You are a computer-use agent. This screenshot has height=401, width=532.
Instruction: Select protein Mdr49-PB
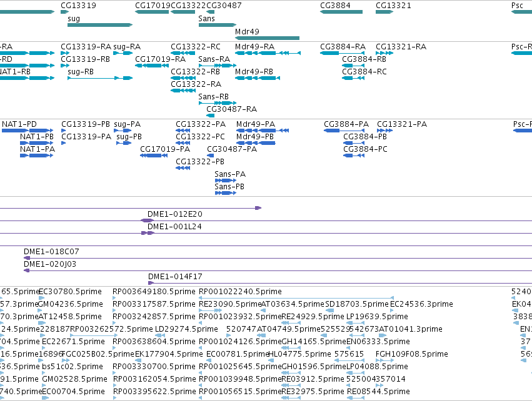tap(256, 143)
